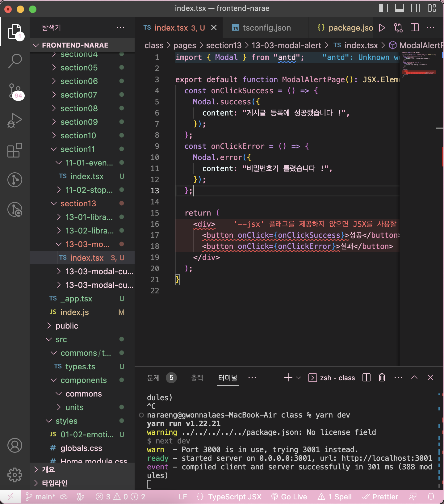Click section13 breadcrumb
This screenshot has height=504, width=444.
click(224, 45)
